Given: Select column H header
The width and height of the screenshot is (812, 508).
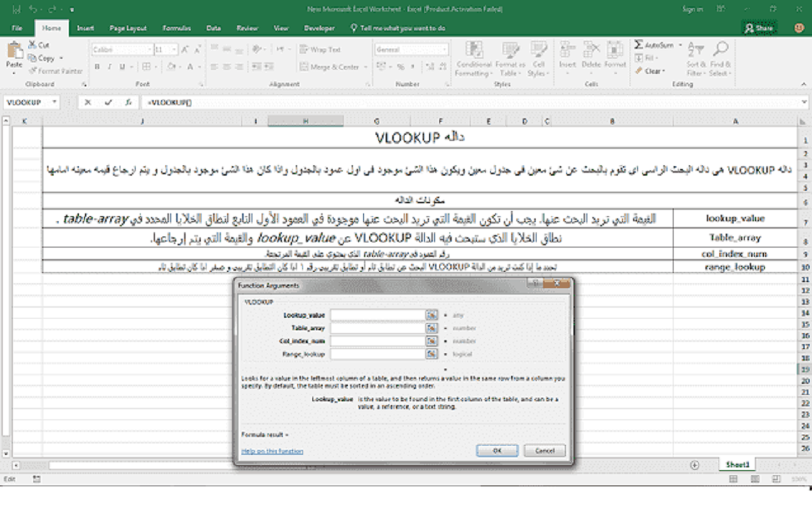Looking at the screenshot, I should [x=305, y=121].
